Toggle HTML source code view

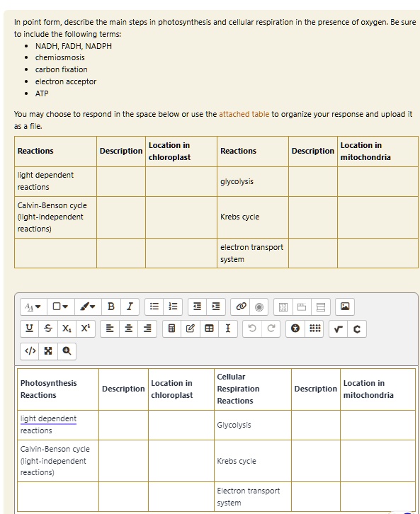click(x=30, y=351)
